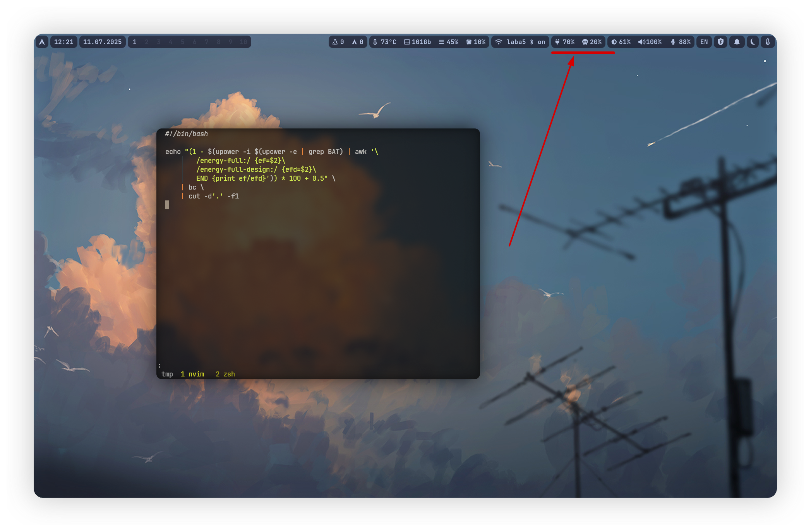
Task: Click the skull battery wear 20% indicator
Action: (592, 42)
